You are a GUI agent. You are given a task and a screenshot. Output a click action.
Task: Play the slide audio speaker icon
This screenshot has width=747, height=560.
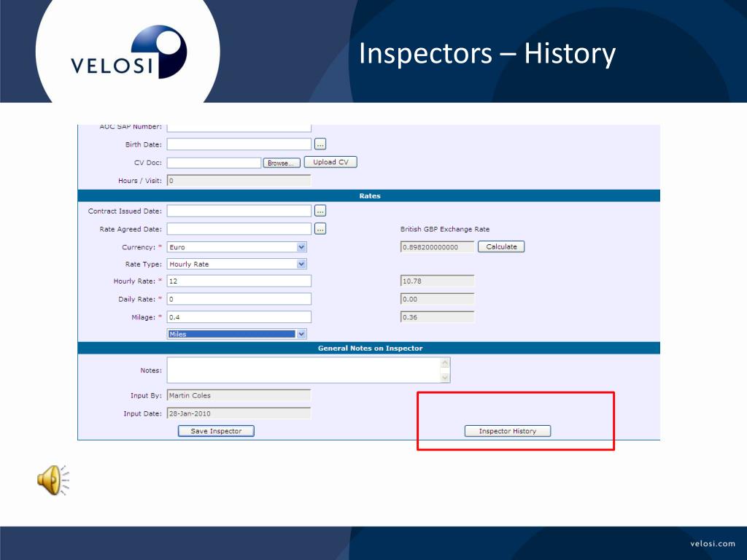tap(53, 480)
